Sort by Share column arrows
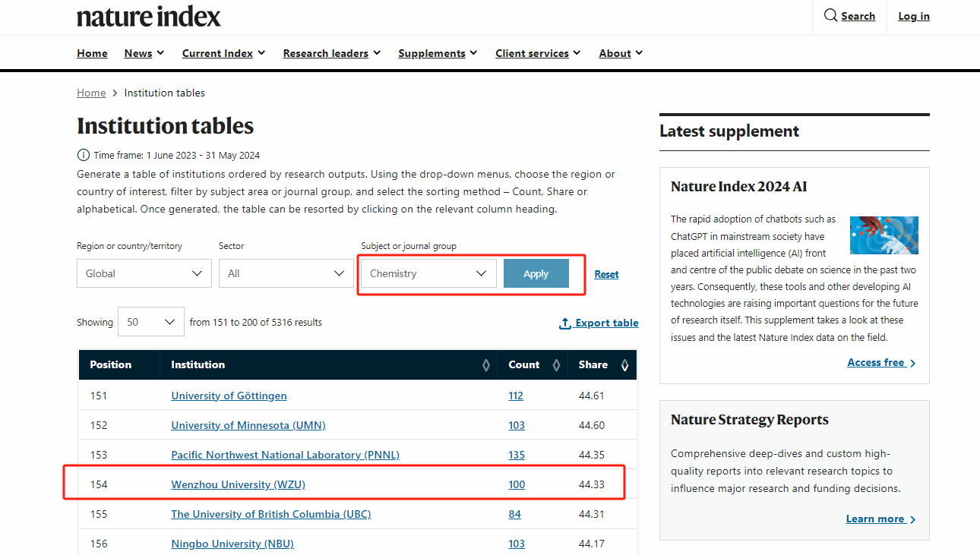Viewport: 980px width, 555px height. tap(624, 365)
